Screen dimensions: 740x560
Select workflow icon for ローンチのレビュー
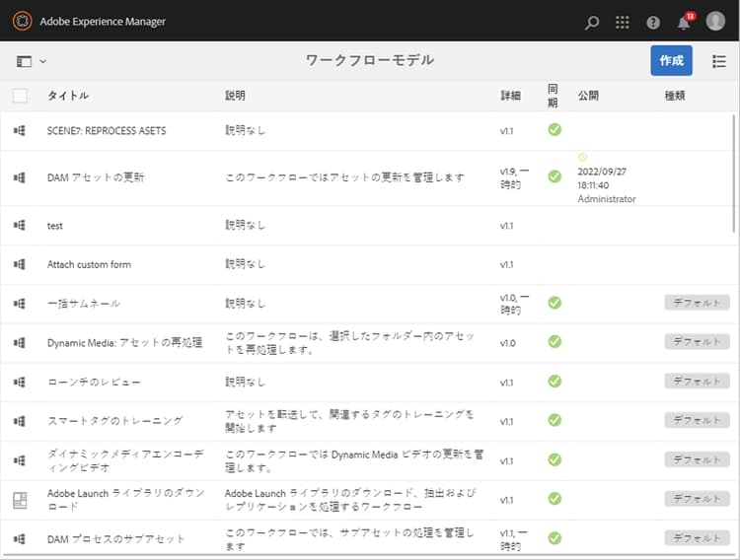(x=20, y=382)
